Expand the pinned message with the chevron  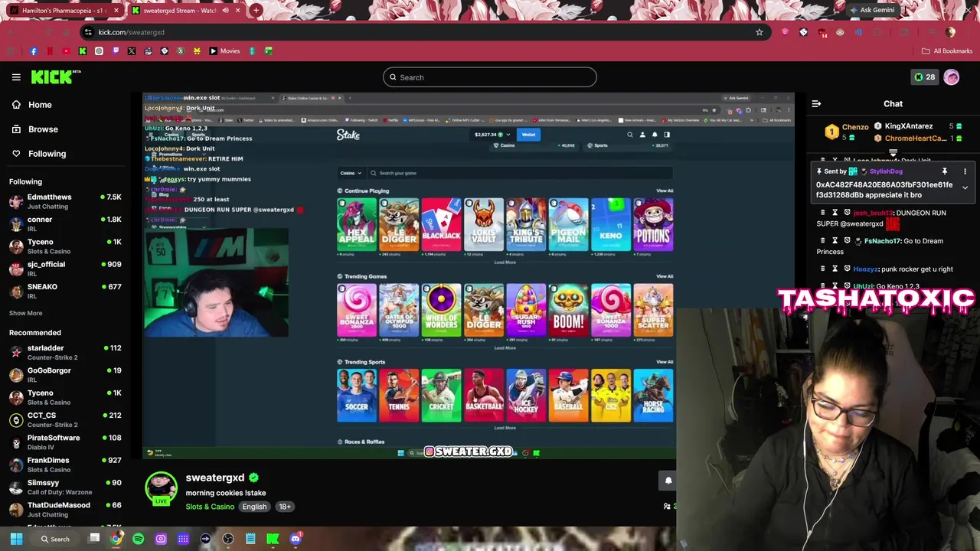[965, 187]
